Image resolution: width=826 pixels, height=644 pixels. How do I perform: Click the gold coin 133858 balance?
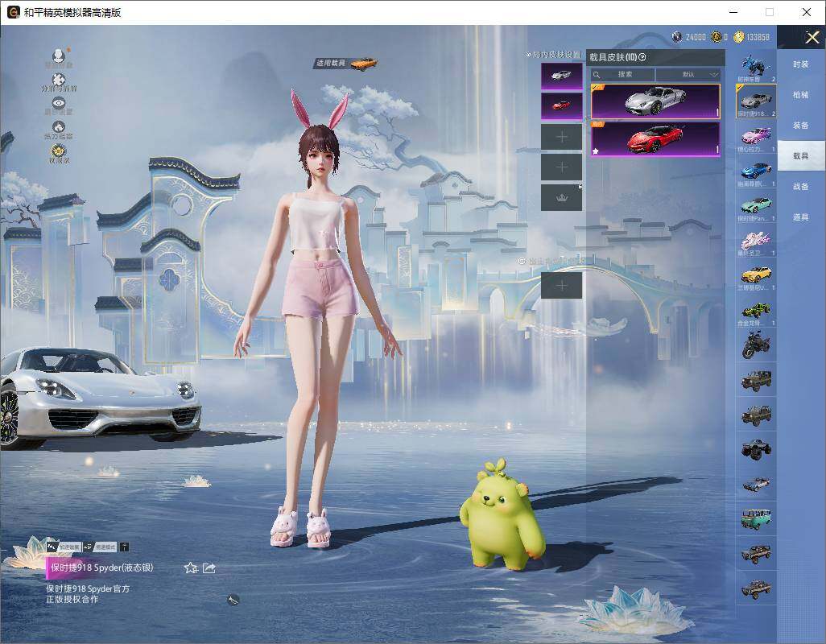[752, 37]
